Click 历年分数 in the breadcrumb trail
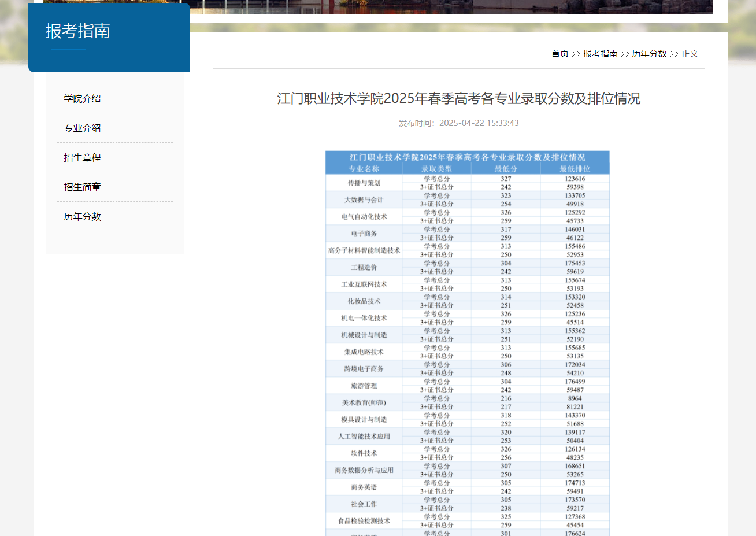This screenshot has height=536, width=756. [650, 53]
